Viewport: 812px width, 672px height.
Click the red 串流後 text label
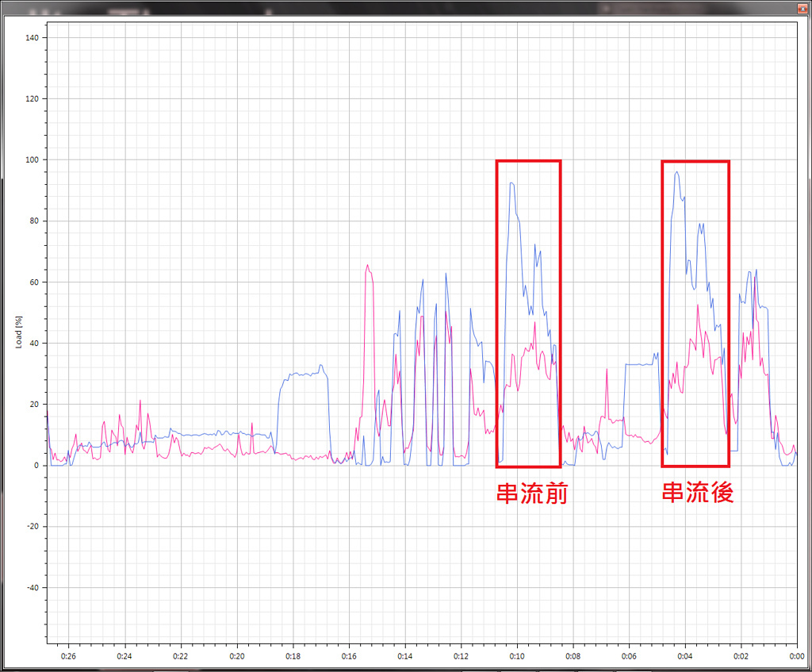[x=698, y=493]
